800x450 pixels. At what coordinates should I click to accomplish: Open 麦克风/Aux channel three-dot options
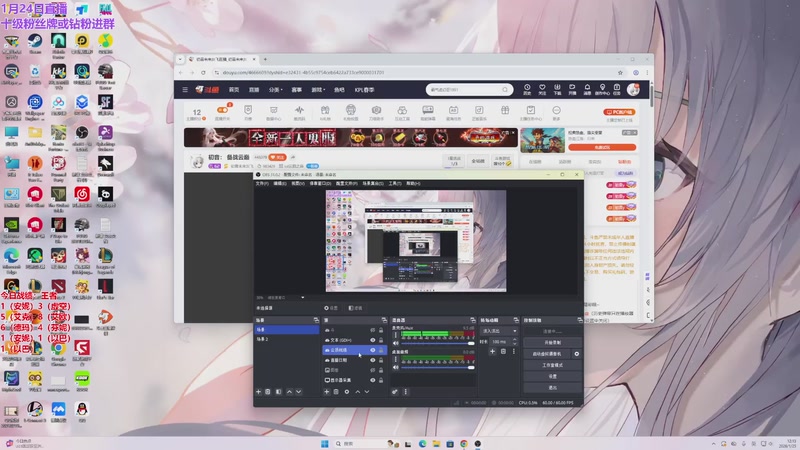pos(395,335)
